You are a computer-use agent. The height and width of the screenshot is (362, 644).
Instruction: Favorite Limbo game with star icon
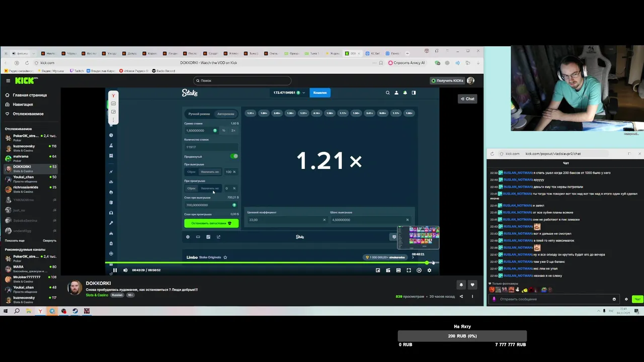click(x=225, y=257)
